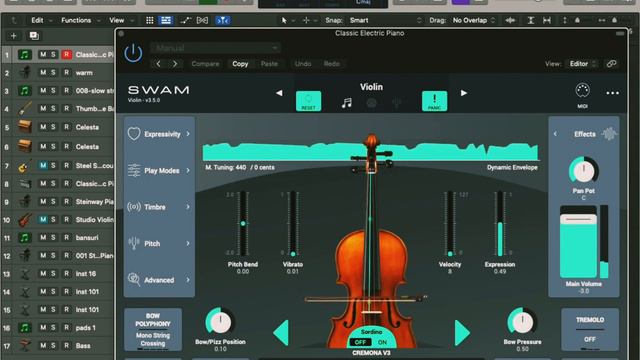Click the Panic button
640x360 pixels.
click(434, 101)
